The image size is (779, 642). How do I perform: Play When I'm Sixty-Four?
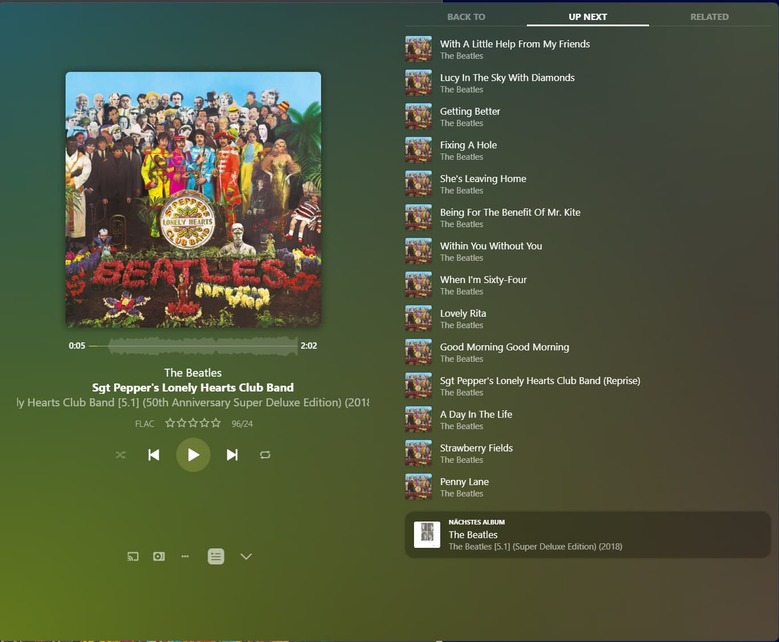point(587,285)
